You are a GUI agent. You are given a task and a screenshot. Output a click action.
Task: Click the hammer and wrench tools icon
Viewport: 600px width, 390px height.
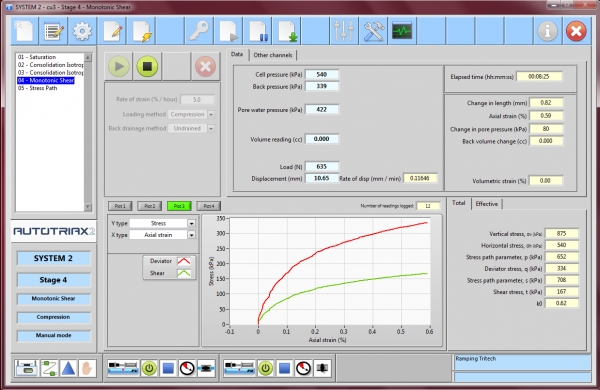pyautogui.click(x=373, y=31)
